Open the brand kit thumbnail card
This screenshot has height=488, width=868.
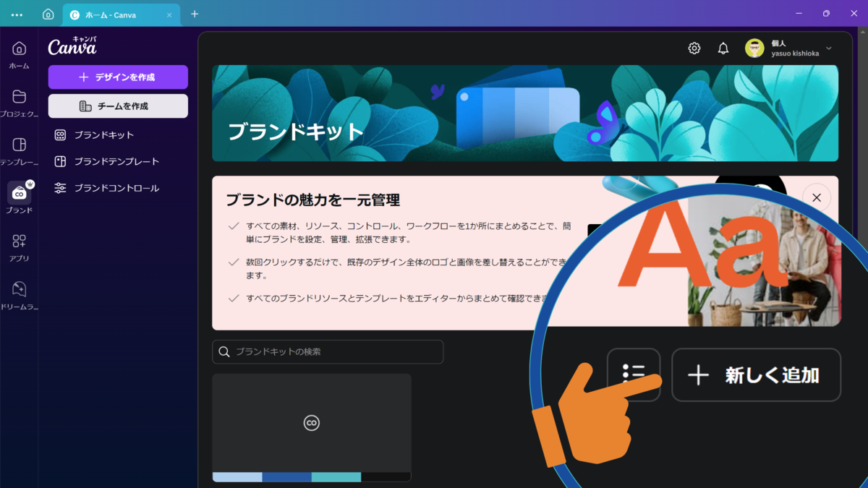click(312, 427)
